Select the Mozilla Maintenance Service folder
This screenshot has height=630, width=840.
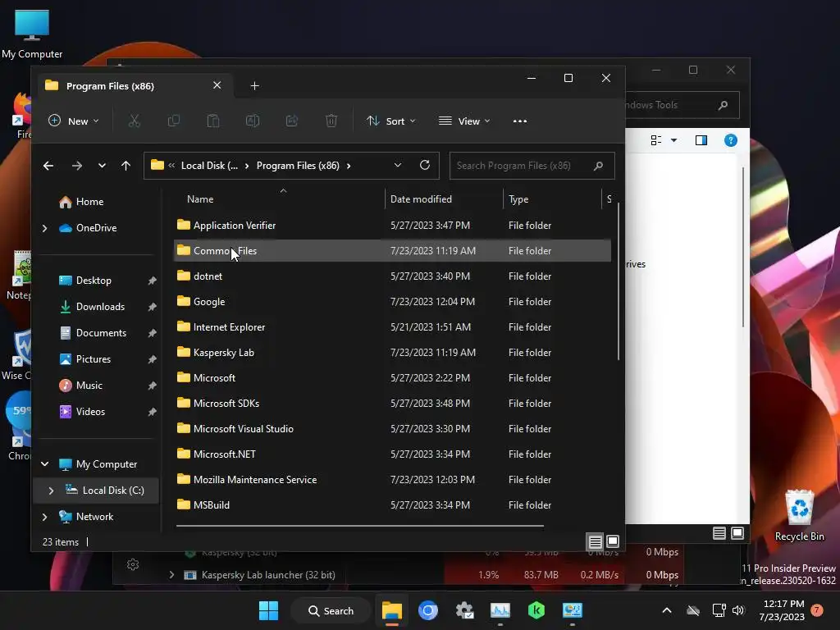pos(392,479)
